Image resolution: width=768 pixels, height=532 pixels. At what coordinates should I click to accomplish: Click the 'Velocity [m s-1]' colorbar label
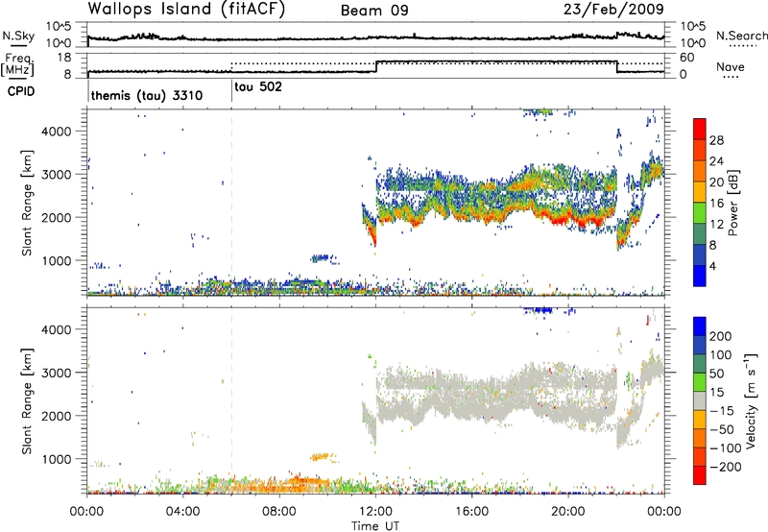tap(751, 400)
